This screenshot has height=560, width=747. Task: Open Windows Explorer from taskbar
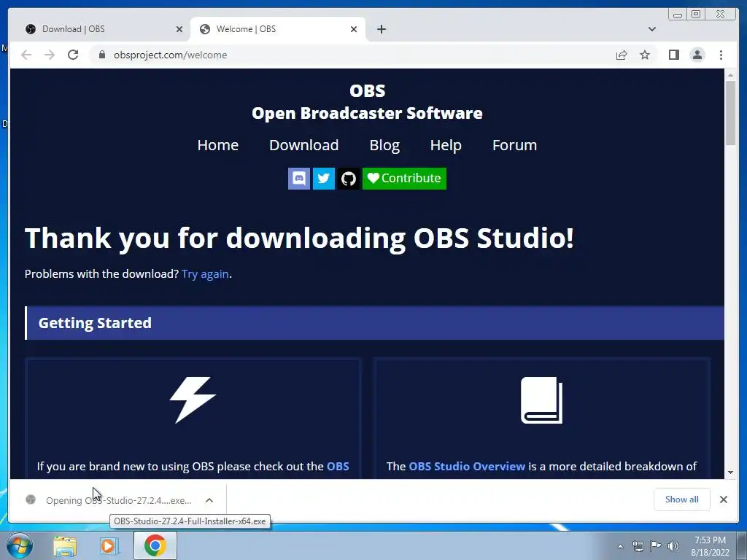click(x=65, y=546)
